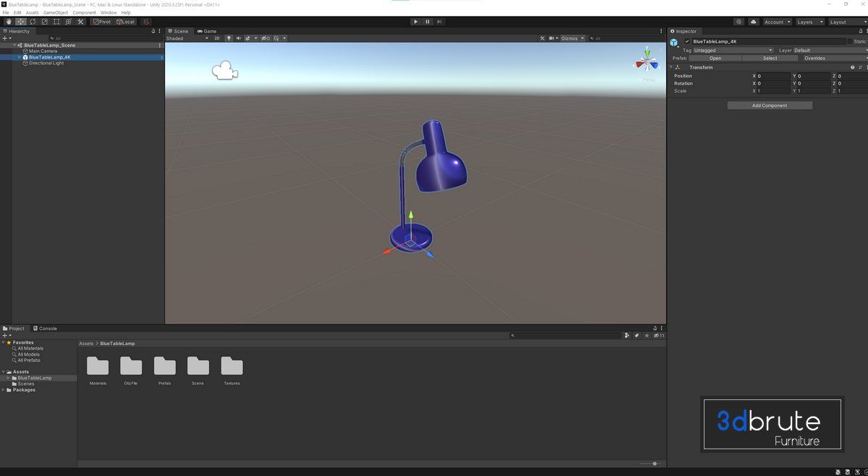Screen dimensions: 868x476
Task: Toggle scene lighting with the lightbulb icon
Action: click(229, 38)
